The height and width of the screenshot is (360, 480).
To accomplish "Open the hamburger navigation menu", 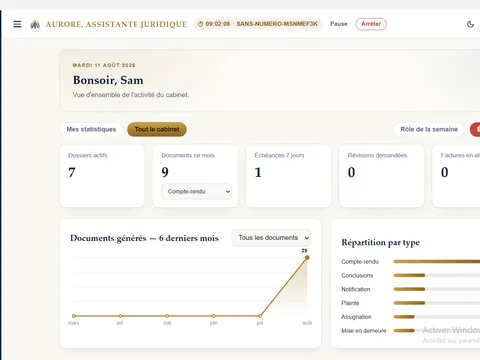I will click(17, 24).
